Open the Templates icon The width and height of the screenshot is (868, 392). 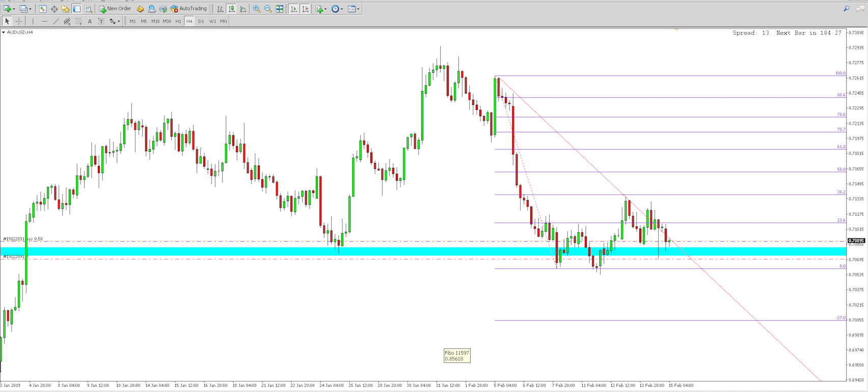[351, 9]
